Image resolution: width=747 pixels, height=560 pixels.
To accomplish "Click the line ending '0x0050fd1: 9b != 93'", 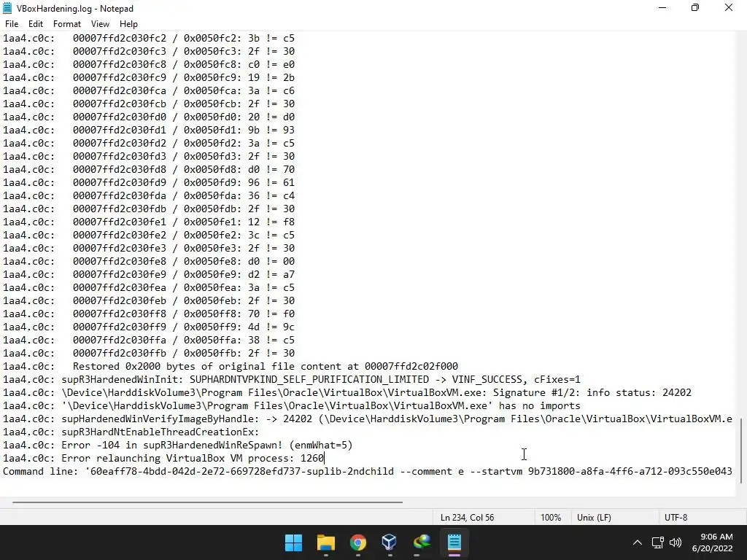I will point(149,130).
